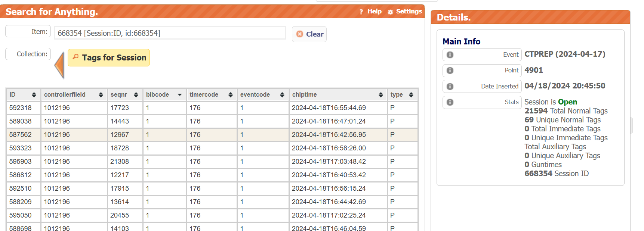Sort by the timercode column arrows

231,95
